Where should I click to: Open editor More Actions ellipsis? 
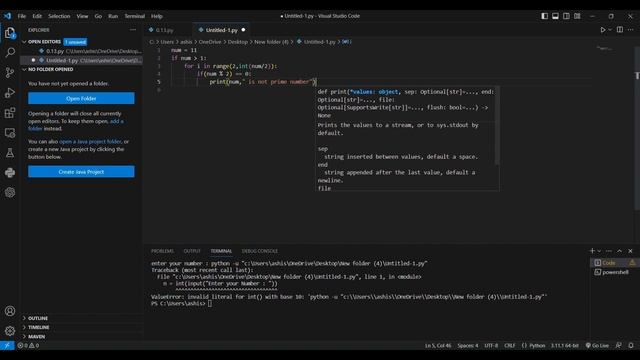click(631, 30)
